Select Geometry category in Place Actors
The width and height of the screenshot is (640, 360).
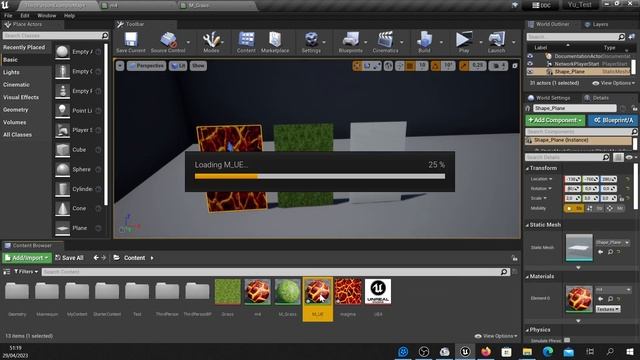coord(16,110)
